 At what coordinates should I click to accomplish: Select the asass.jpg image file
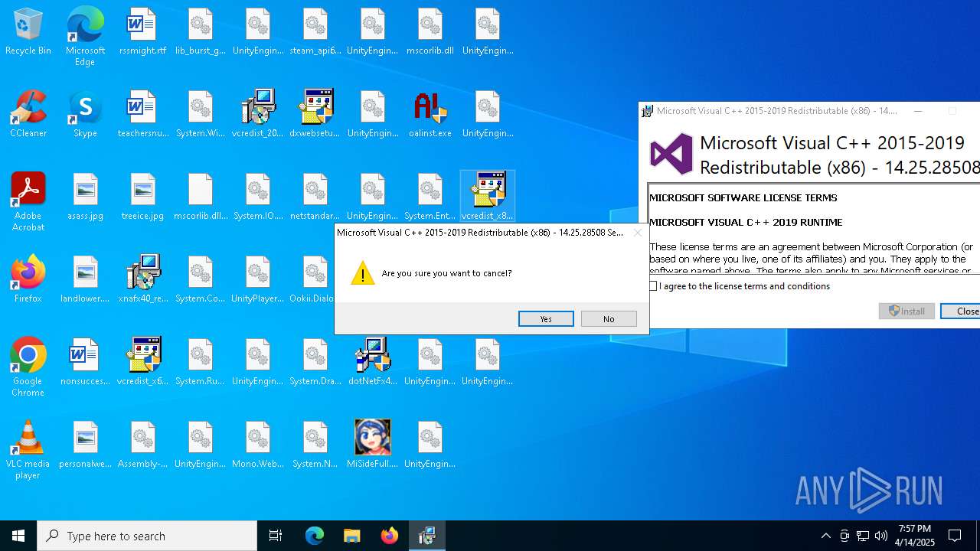pyautogui.click(x=85, y=197)
